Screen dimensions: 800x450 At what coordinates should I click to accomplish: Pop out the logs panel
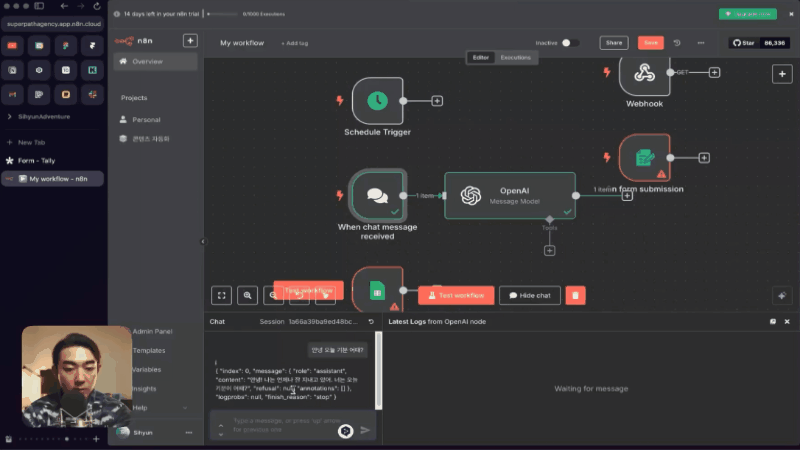(x=773, y=321)
